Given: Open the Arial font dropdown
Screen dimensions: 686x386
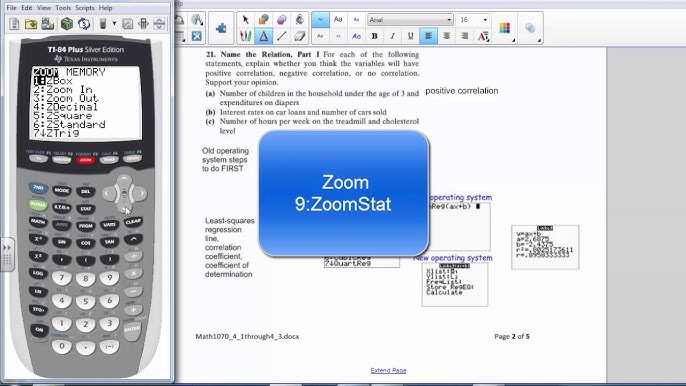Looking at the screenshot, I should [x=410, y=20].
